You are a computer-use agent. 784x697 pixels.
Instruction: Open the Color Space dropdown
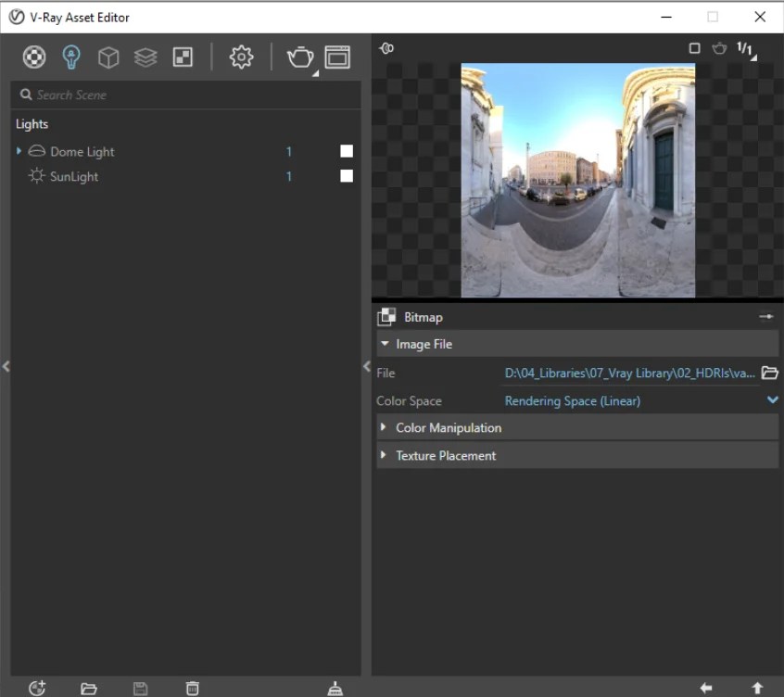coord(772,400)
